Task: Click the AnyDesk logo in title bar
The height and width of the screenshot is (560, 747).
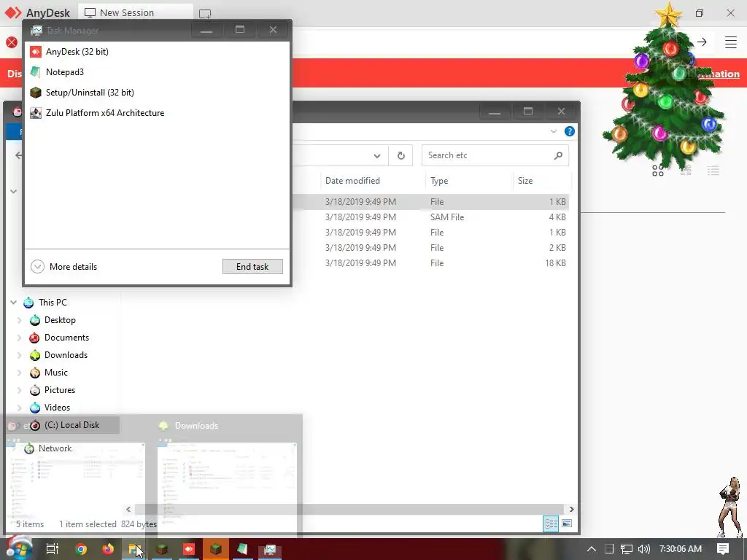Action: point(13,12)
